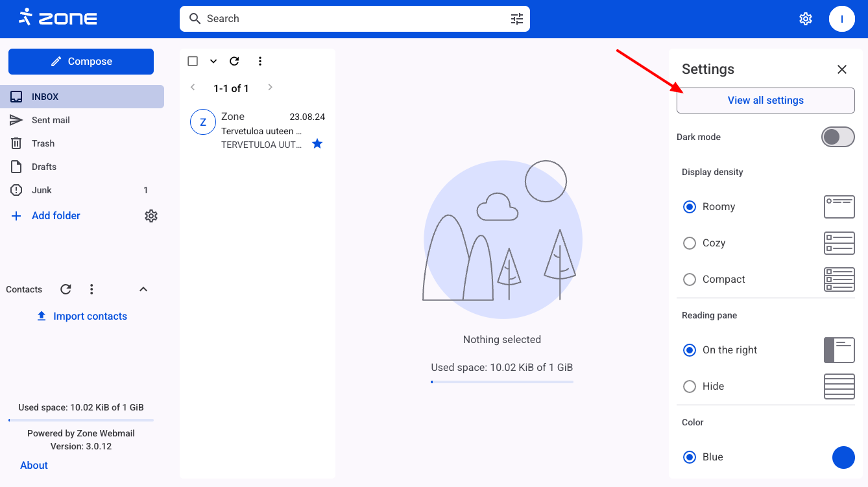The width and height of the screenshot is (868, 487).
Task: Open the Sent mail folder
Action: (x=51, y=120)
